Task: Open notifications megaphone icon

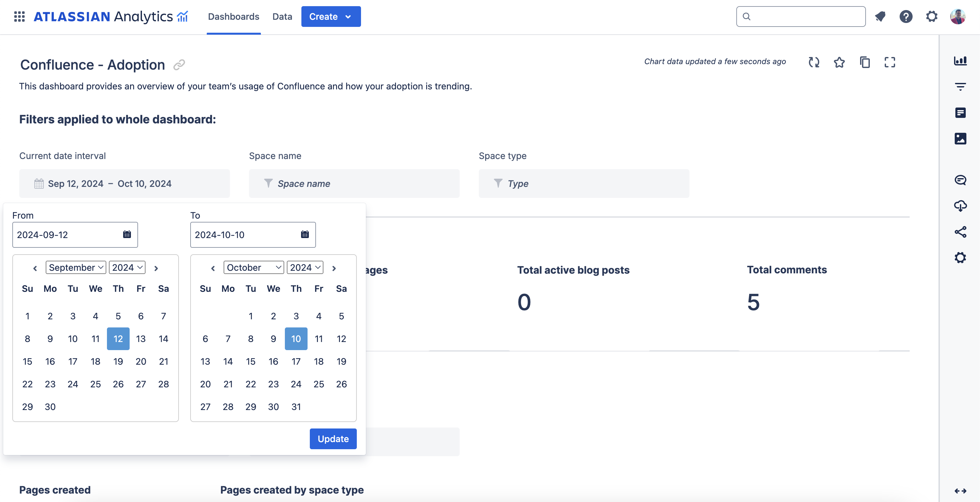Action: (880, 16)
